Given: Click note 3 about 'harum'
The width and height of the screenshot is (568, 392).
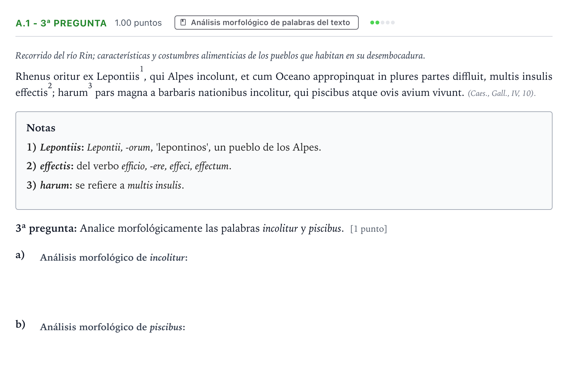Looking at the screenshot, I should point(105,185).
